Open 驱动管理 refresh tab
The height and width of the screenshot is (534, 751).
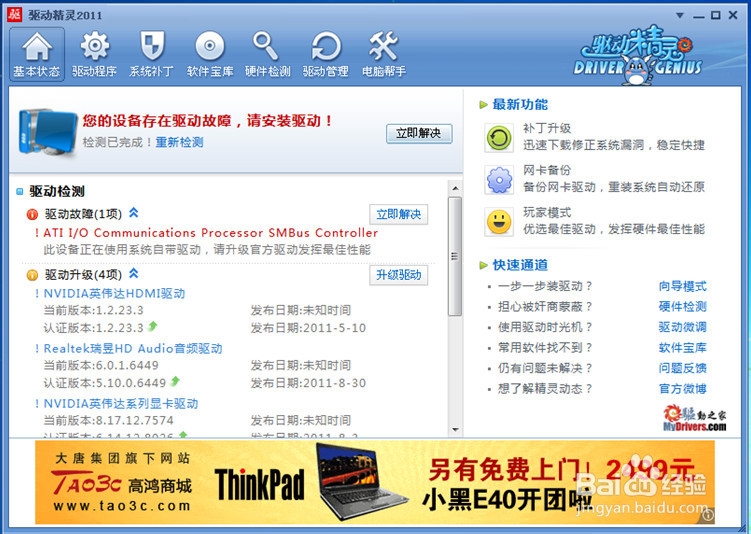click(x=325, y=54)
